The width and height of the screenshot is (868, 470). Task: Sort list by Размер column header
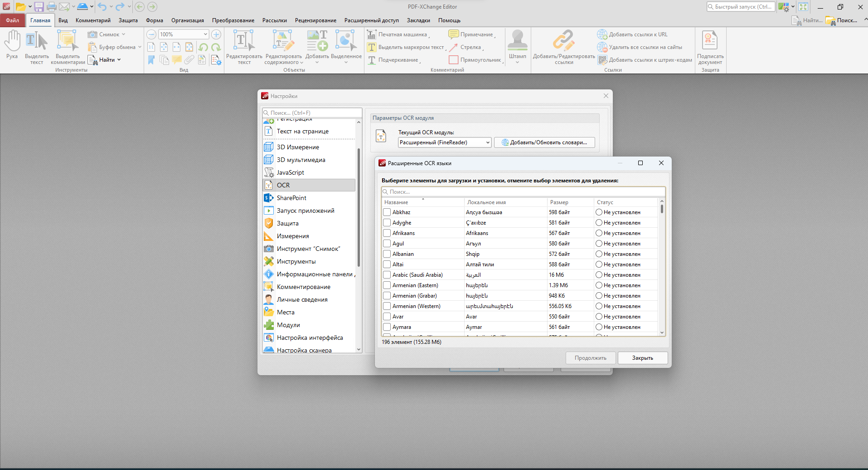[570, 202]
